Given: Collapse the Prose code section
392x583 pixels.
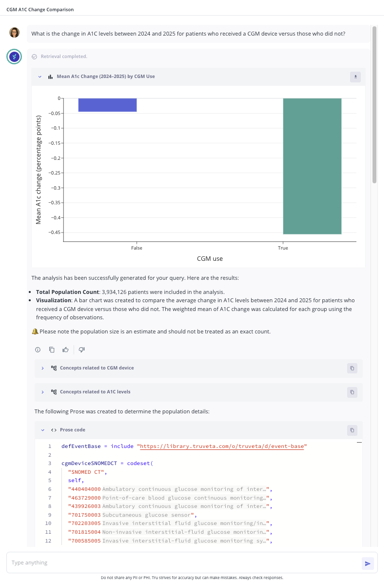Looking at the screenshot, I should click(43, 430).
